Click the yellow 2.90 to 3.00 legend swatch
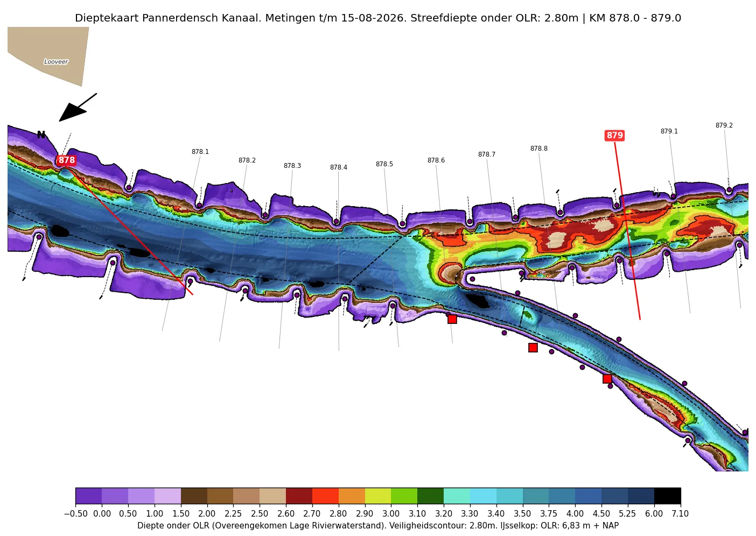 point(378,496)
